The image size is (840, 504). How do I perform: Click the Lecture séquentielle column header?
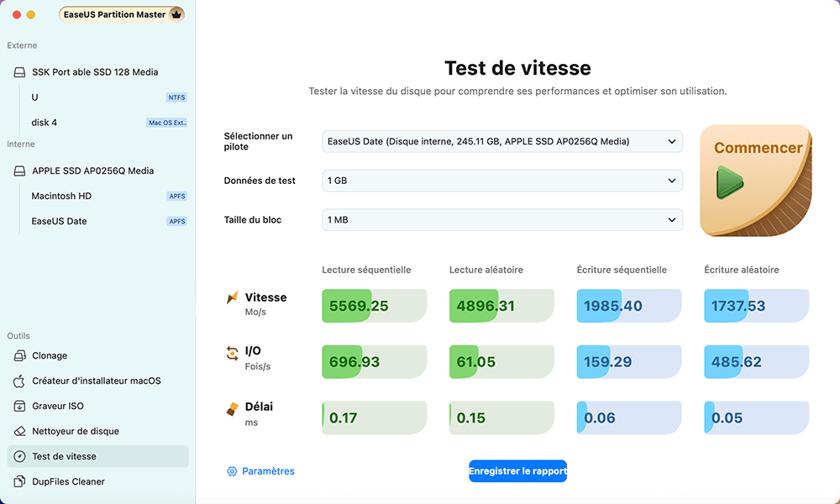(x=366, y=270)
